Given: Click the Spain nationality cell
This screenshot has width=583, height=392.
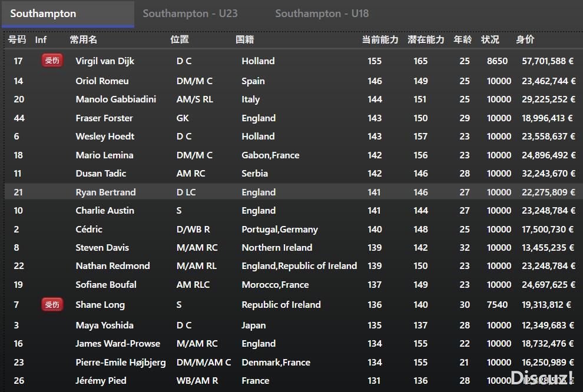Looking at the screenshot, I should [253, 81].
